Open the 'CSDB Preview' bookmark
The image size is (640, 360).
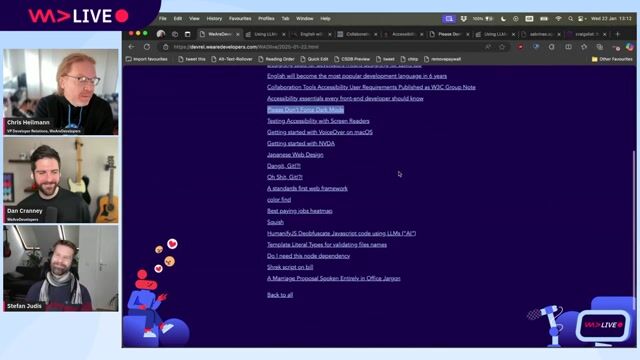(352, 59)
